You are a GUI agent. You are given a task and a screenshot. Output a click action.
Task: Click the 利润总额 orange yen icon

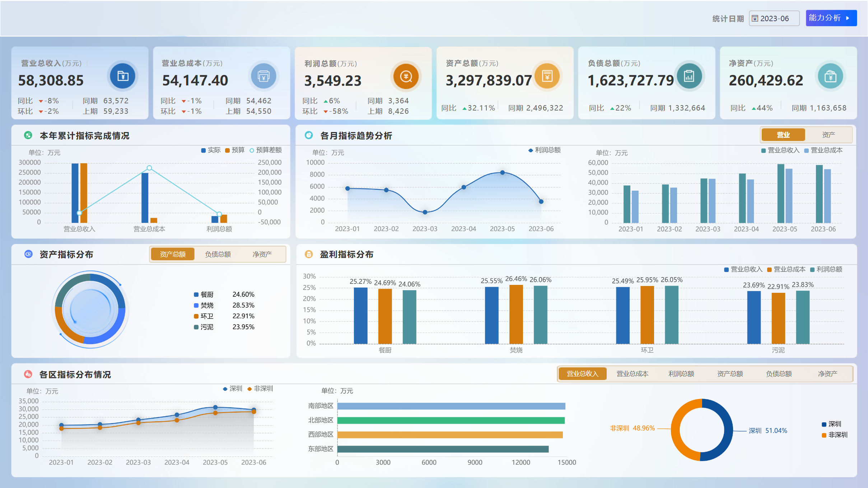[x=406, y=76]
